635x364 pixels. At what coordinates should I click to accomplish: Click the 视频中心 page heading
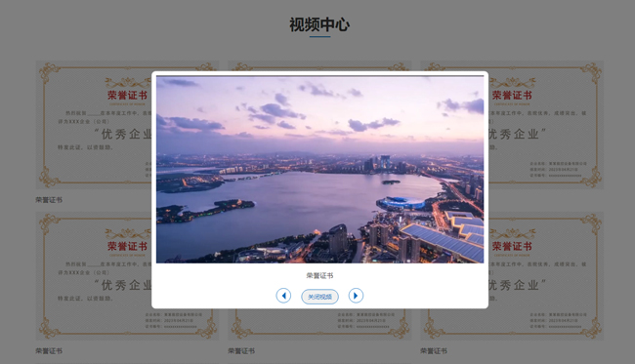[319, 24]
